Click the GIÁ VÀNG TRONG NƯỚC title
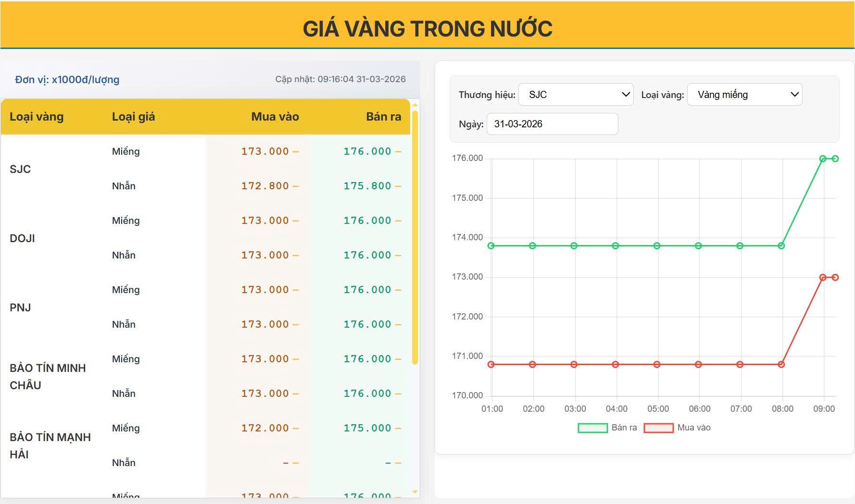Image resolution: width=855 pixels, height=504 pixels. point(427,28)
